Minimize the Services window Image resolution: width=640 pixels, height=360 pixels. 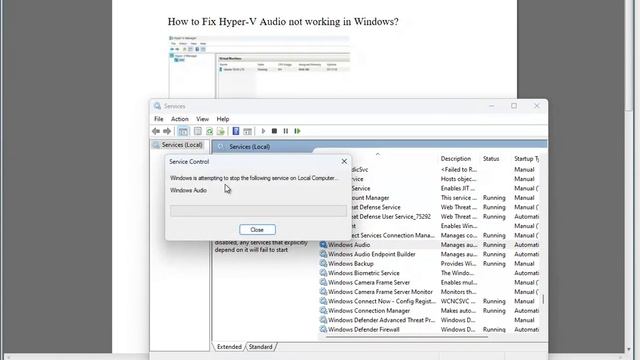(491, 106)
